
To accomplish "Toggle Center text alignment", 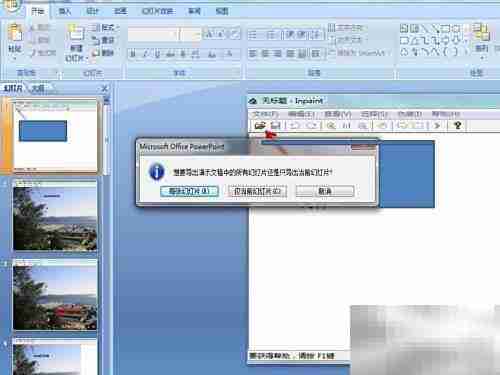I will coord(265,54).
